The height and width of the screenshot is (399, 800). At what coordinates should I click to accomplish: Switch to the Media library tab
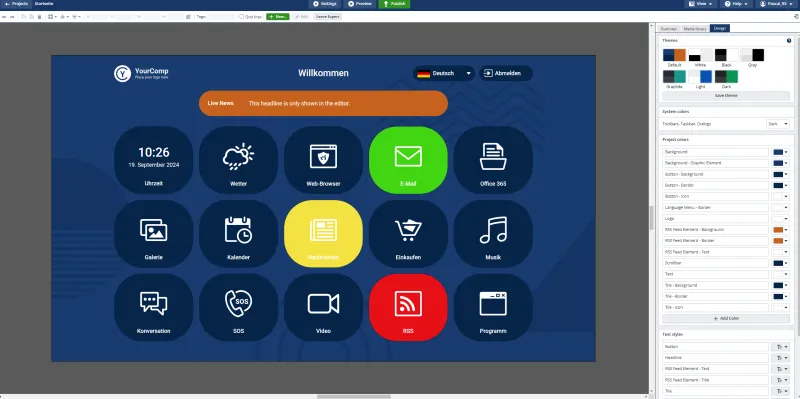[695, 29]
